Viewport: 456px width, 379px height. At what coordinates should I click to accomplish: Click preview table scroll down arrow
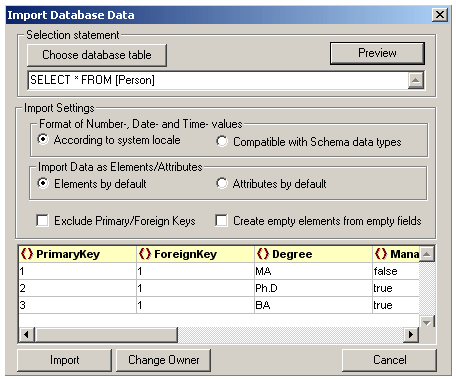tap(427, 322)
